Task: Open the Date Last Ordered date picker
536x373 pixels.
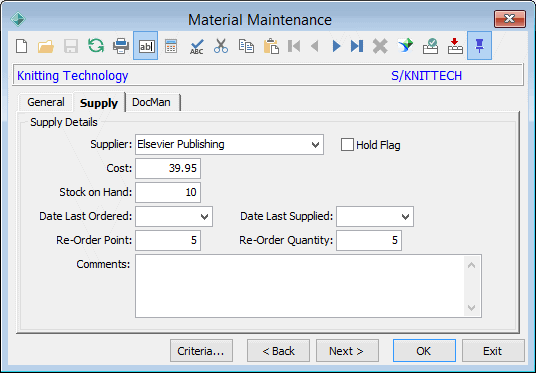Action: [204, 216]
